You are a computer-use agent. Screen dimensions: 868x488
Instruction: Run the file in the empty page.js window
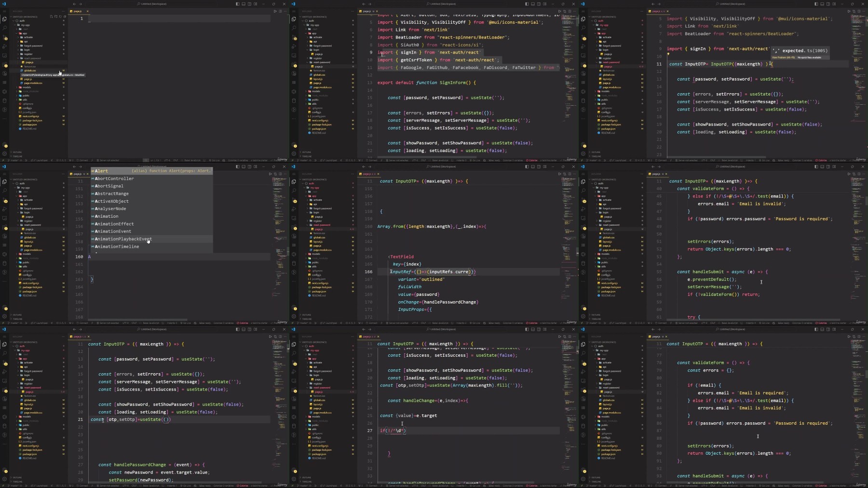click(x=275, y=11)
